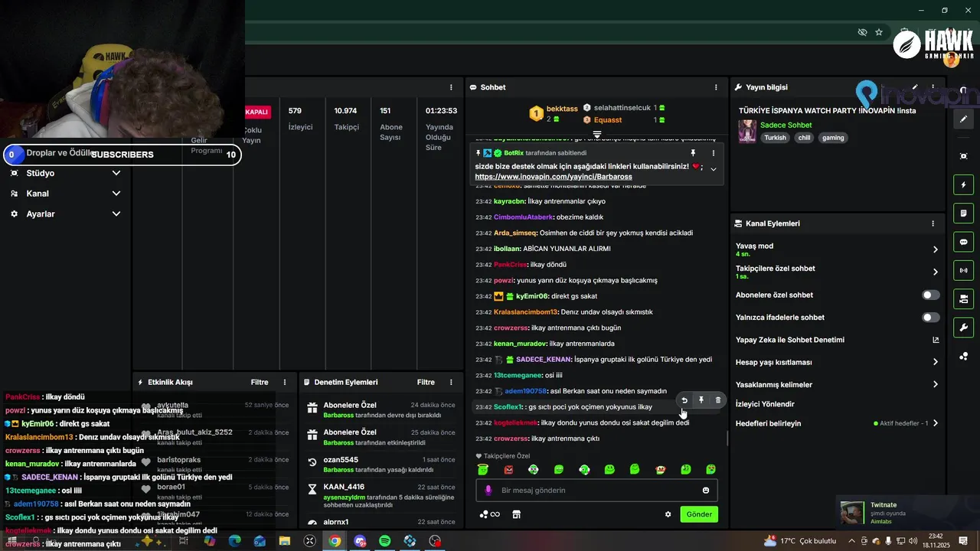This screenshot has height=551, width=980.
Task: Open the pinned message three-dot options
Action: click(x=714, y=153)
